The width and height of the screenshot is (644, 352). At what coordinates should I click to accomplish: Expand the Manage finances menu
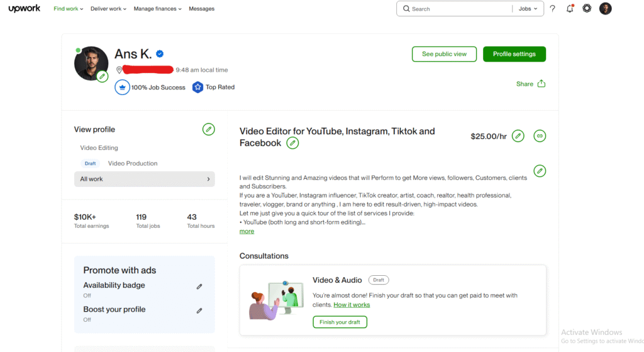(158, 9)
